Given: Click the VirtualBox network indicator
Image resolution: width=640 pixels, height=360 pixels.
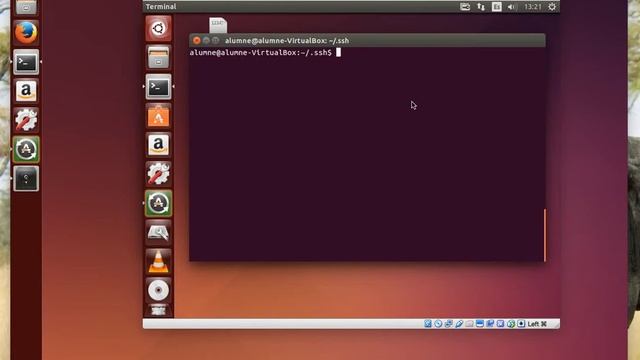Looking at the screenshot, I should (x=449, y=324).
